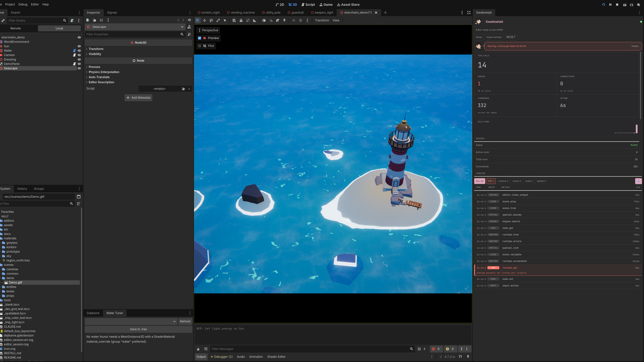Open the Inspector object history icon
Image resolution: width=644 pixels, height=362 pixels.
tap(190, 20)
